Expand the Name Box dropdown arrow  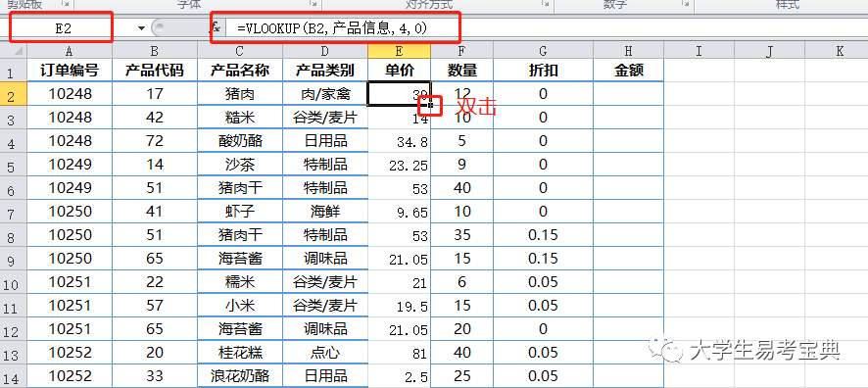[141, 28]
